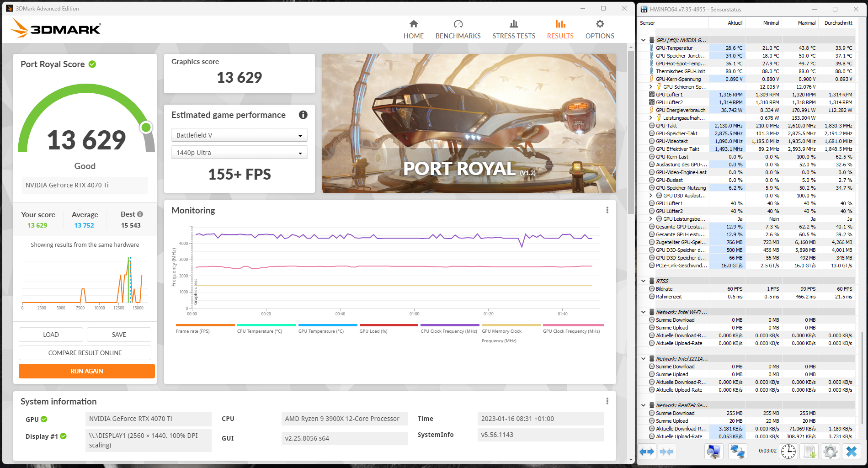Collapse the Network: RealTek Se… group
868x468 pixels.
[644, 405]
